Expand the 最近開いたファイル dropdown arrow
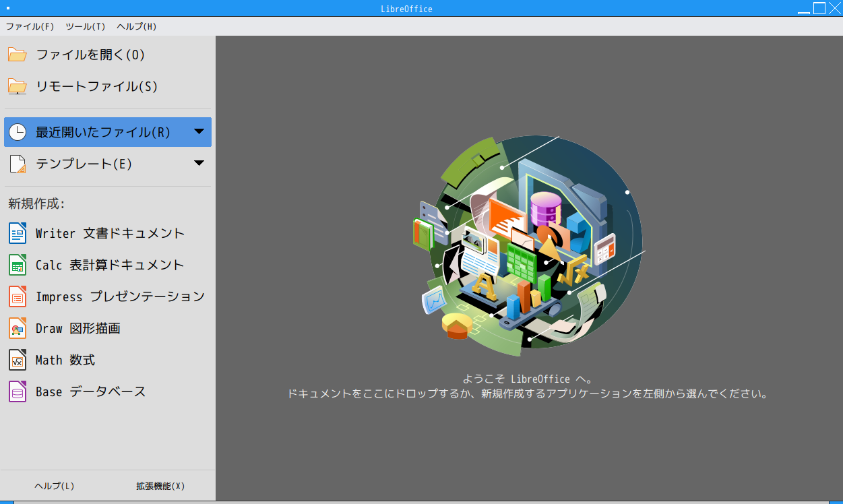This screenshot has height=504, width=843. pyautogui.click(x=199, y=131)
